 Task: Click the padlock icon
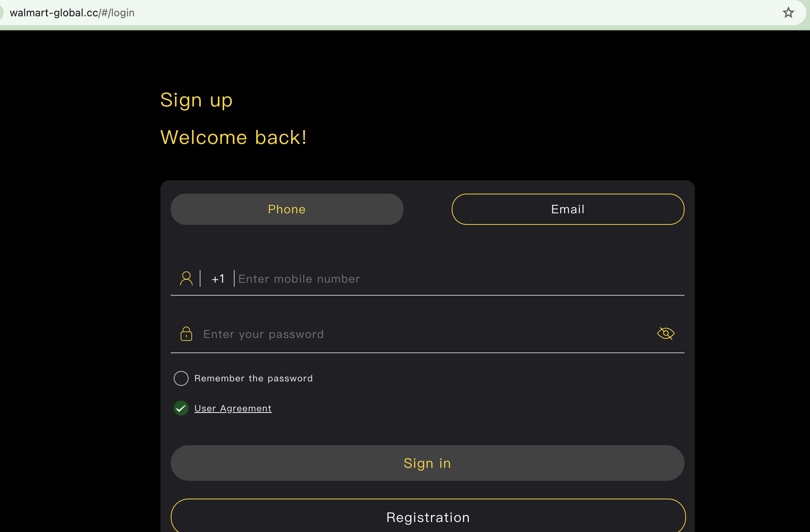[186, 334]
